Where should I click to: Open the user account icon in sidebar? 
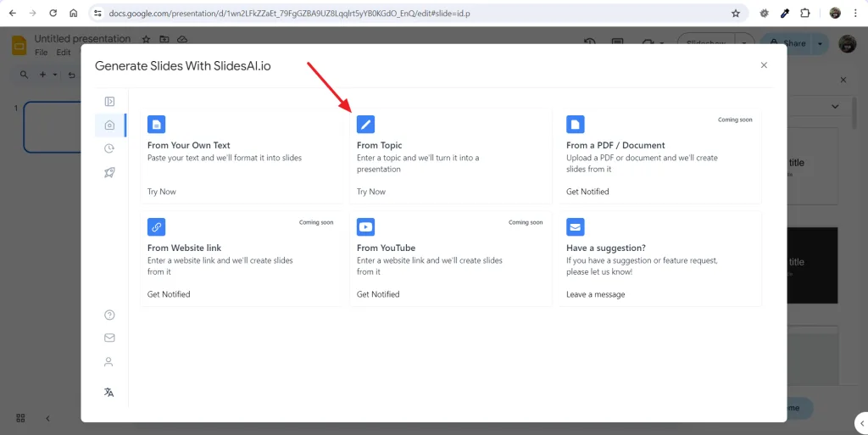pos(108,362)
